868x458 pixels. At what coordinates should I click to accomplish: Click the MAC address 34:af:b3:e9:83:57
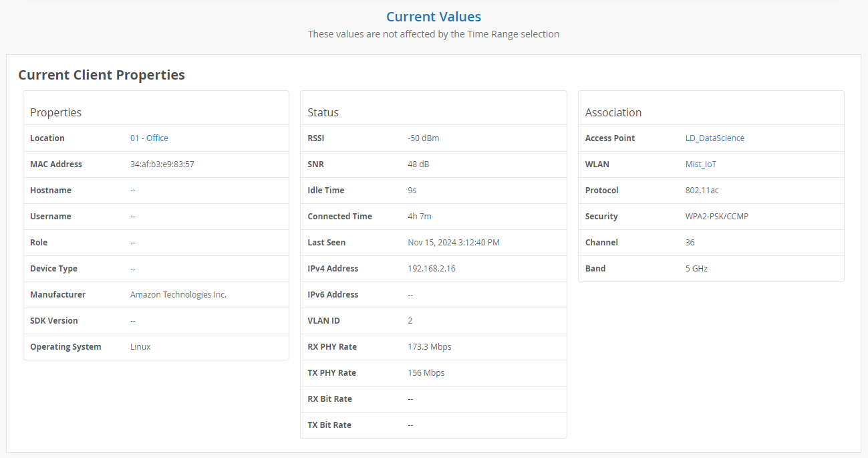point(162,164)
